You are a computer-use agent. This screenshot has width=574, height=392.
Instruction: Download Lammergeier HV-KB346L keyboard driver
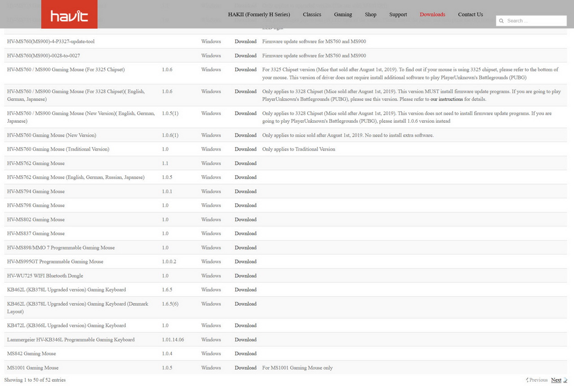click(245, 340)
